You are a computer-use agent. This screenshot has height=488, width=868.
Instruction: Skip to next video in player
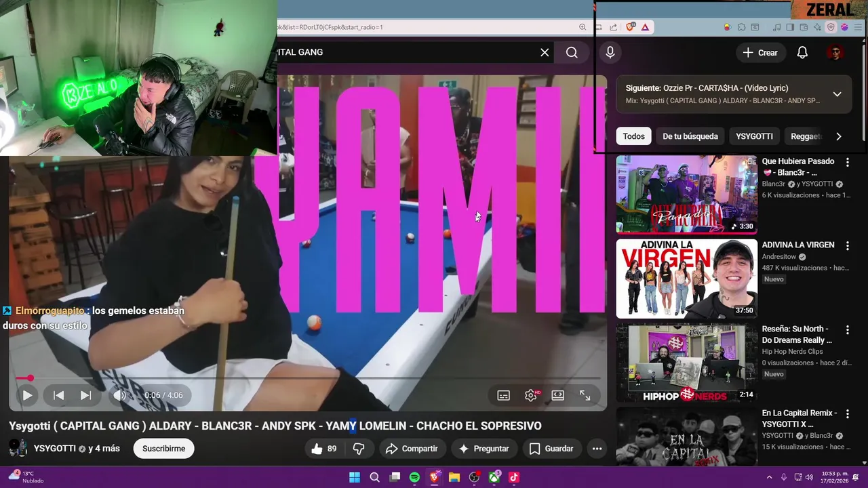click(85, 395)
